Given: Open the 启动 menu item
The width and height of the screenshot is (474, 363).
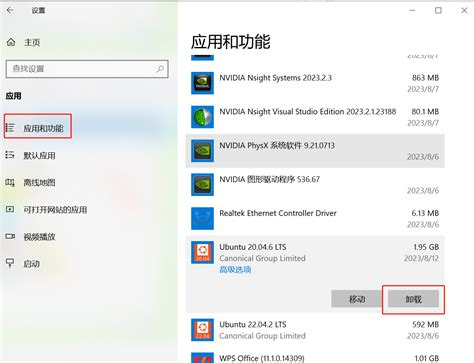Looking at the screenshot, I should [31, 264].
